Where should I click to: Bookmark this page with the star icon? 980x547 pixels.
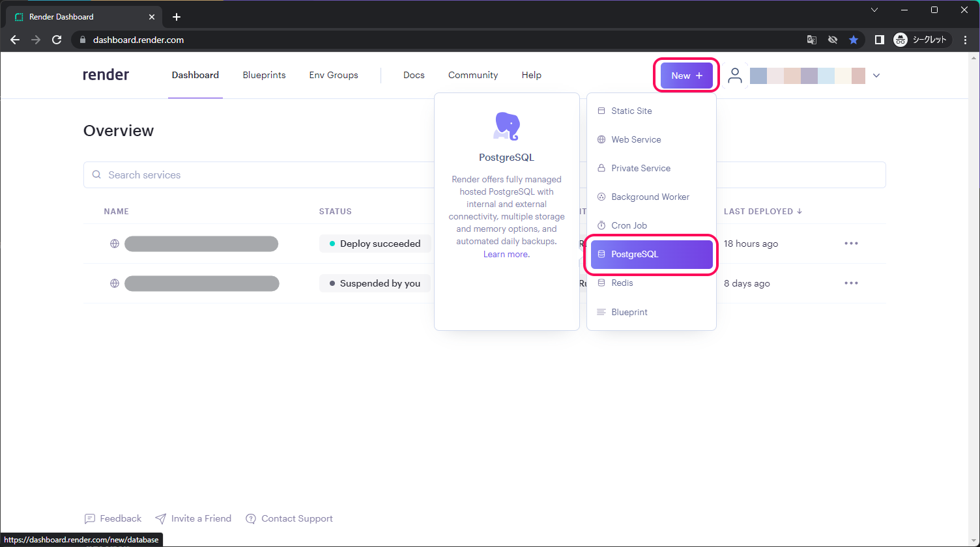[853, 40]
